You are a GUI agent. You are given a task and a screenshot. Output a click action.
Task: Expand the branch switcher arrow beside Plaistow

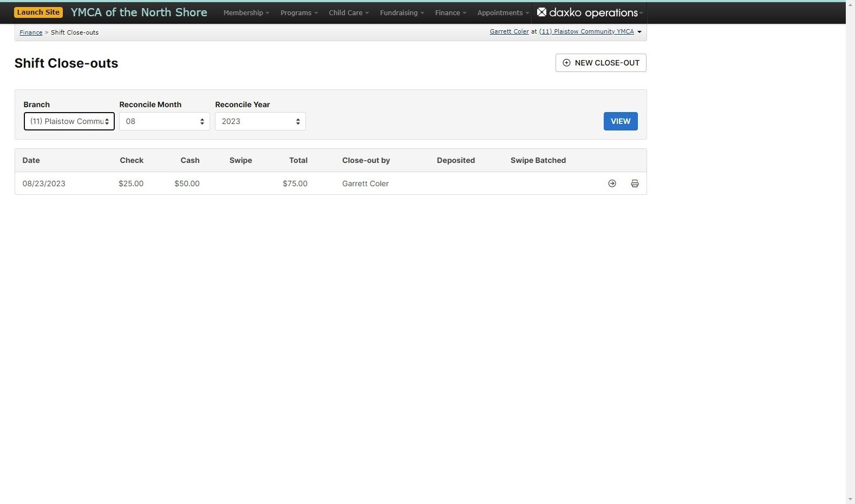pyautogui.click(x=639, y=32)
